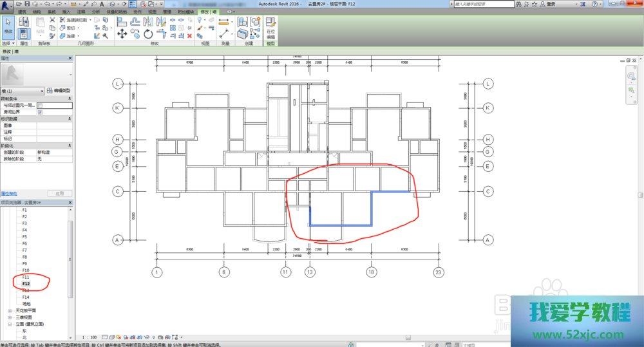Image resolution: width=644 pixels, height=347 pixels.
Task: Click the 1 : 100 view scale control
Action: pos(90,337)
